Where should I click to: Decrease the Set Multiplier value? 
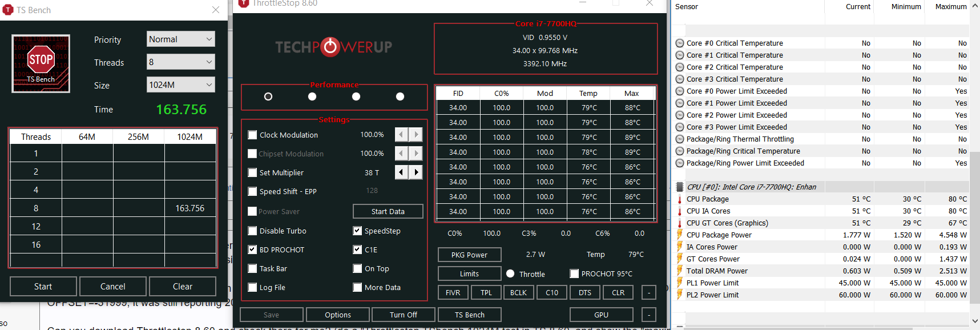(402, 172)
